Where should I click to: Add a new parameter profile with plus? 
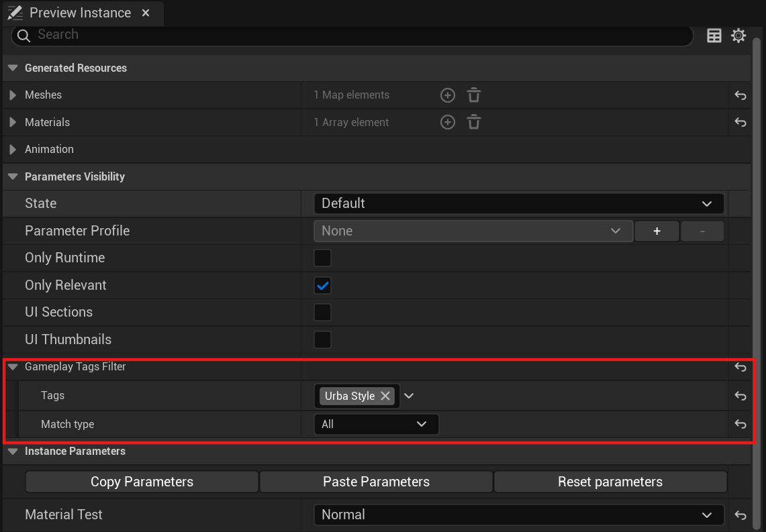(657, 231)
